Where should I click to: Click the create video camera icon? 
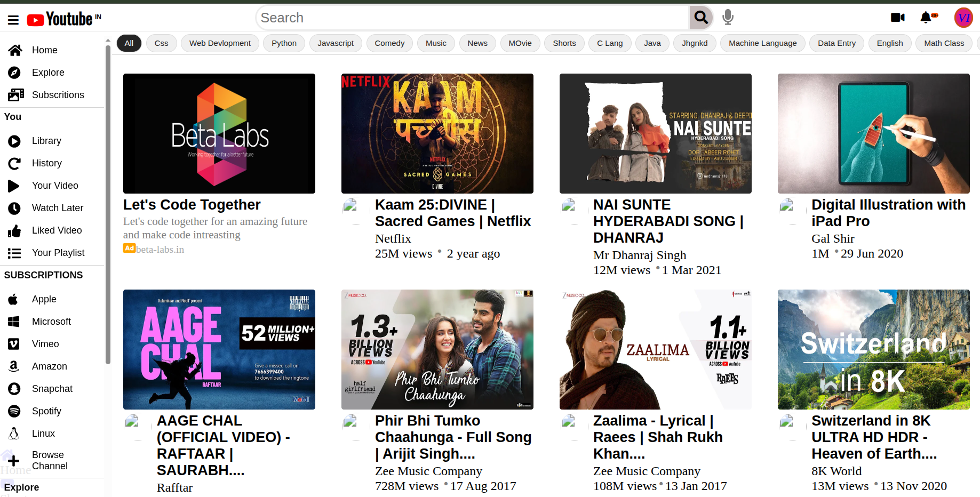[x=897, y=18]
